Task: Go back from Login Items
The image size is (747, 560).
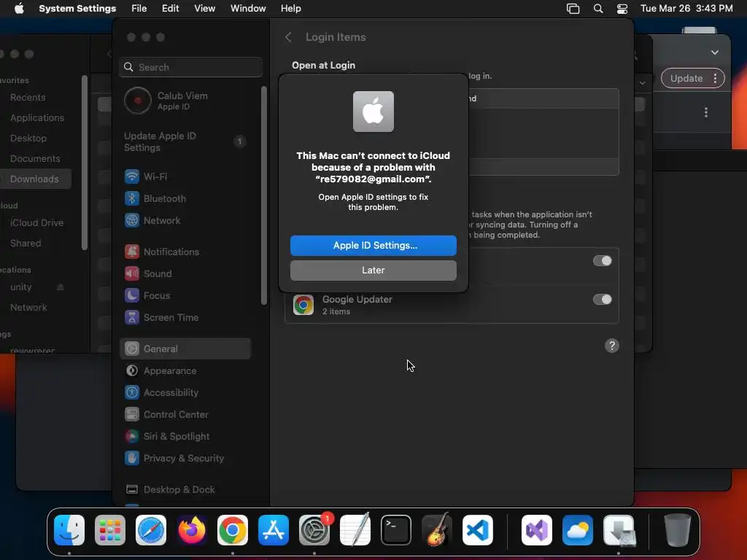Action: 288,37
